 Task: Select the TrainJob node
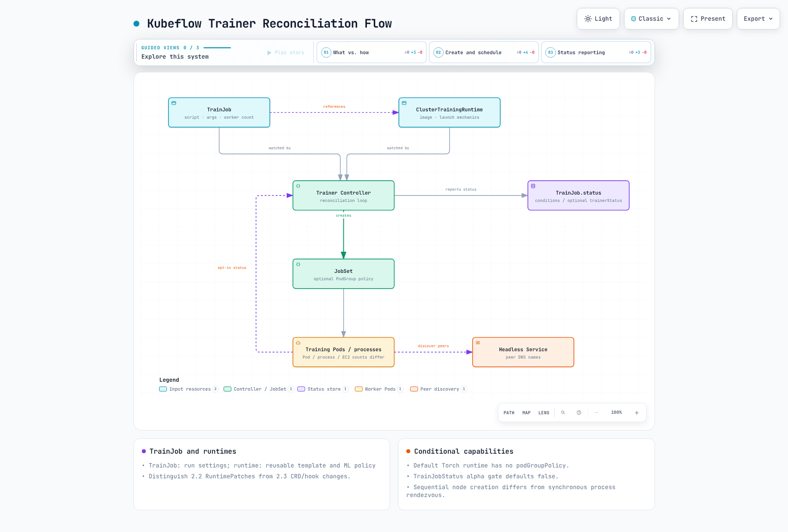coord(219,112)
